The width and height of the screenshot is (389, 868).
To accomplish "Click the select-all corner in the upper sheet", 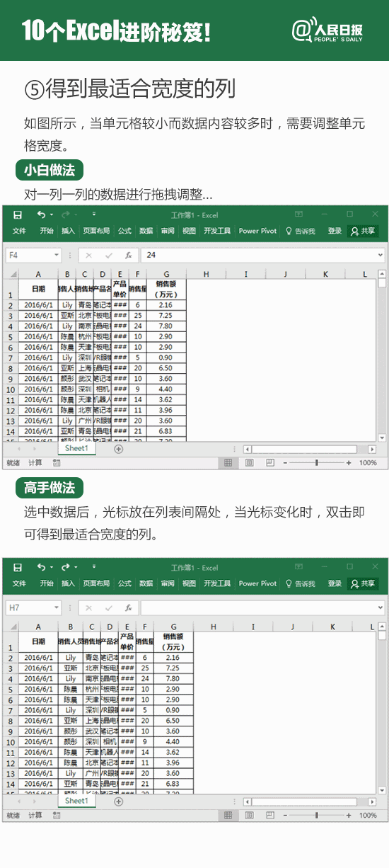I will click(12, 274).
